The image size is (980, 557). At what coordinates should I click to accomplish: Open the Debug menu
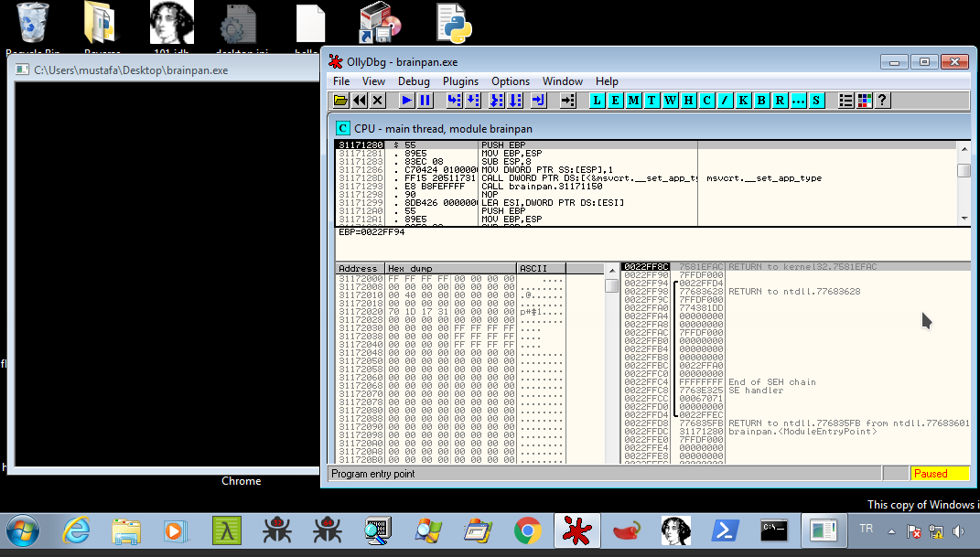point(414,81)
